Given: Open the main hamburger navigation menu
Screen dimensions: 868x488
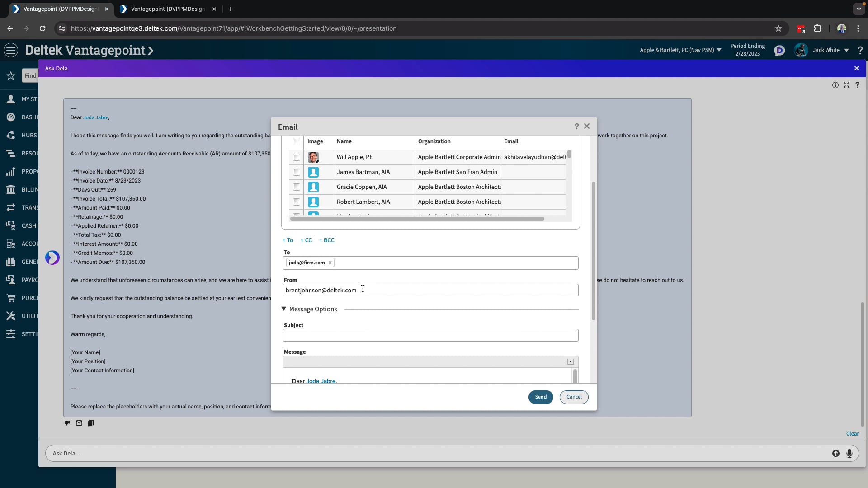Looking at the screenshot, I should click(x=11, y=50).
